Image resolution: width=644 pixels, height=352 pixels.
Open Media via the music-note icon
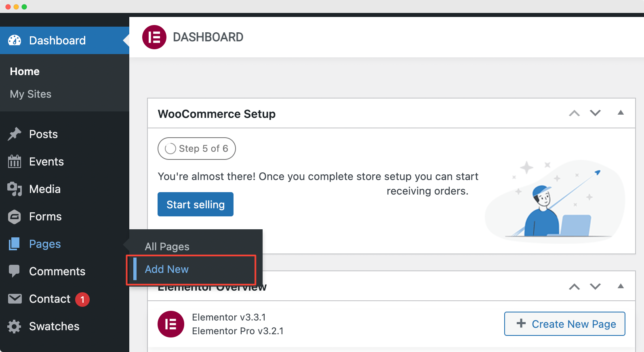point(15,189)
